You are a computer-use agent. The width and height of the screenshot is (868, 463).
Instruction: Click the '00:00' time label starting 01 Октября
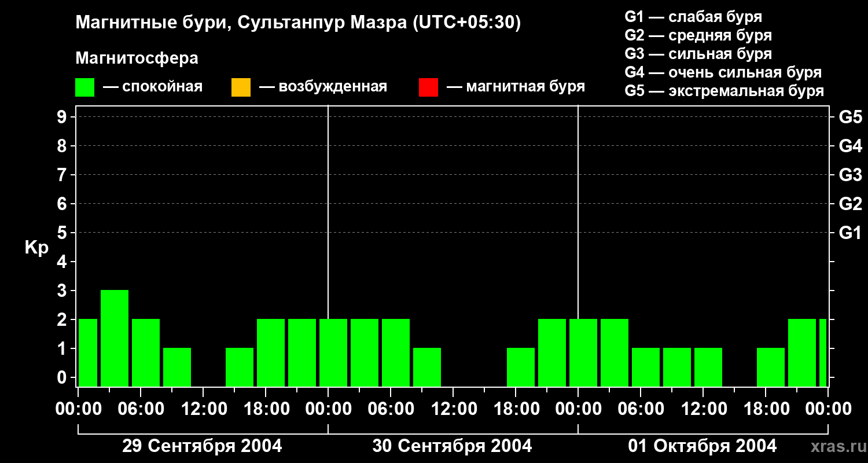point(578,409)
